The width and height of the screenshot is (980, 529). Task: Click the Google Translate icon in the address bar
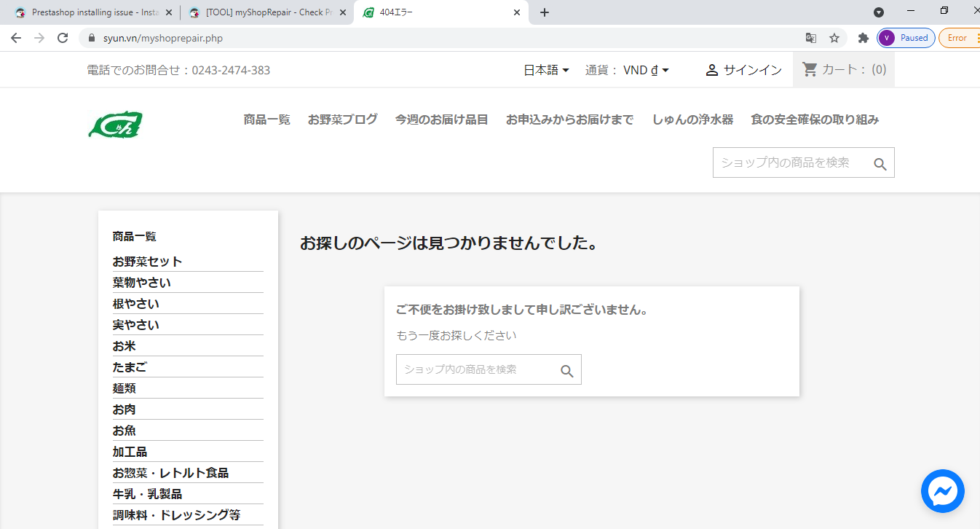click(810, 38)
